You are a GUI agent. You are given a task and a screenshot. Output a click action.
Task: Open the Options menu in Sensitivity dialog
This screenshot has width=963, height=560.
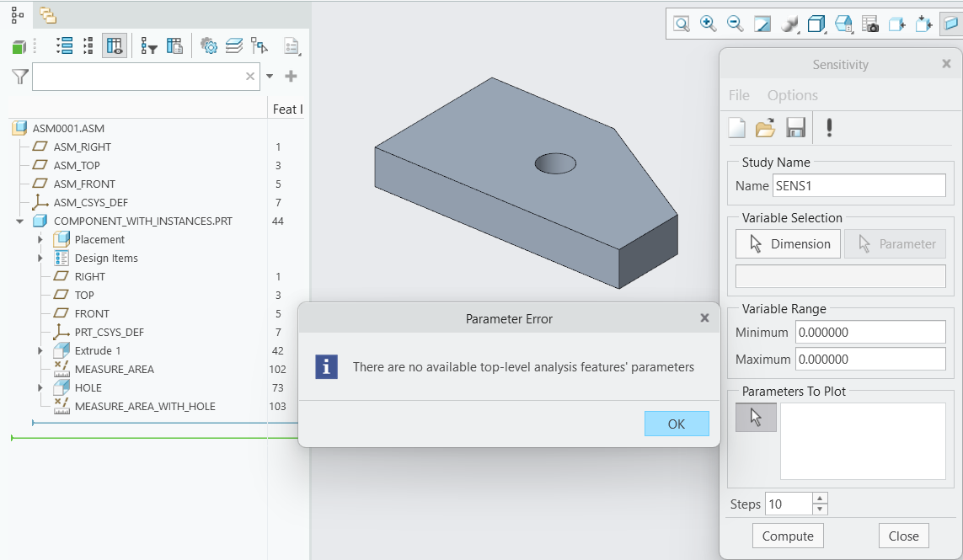pyautogui.click(x=793, y=95)
